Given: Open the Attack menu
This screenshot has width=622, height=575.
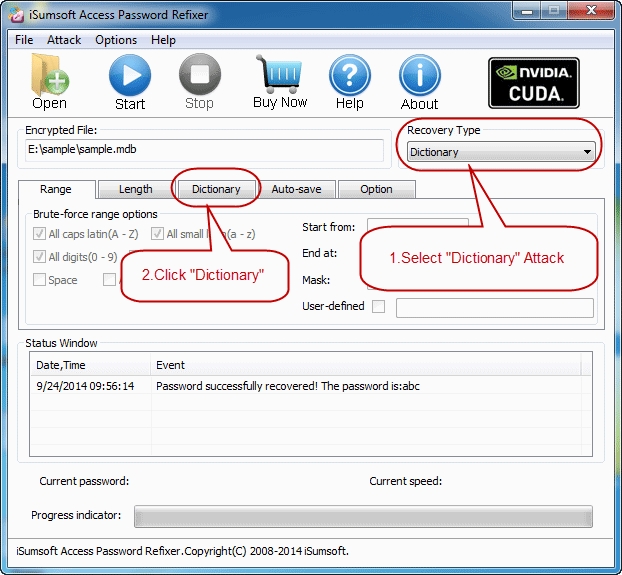Looking at the screenshot, I should click(64, 40).
